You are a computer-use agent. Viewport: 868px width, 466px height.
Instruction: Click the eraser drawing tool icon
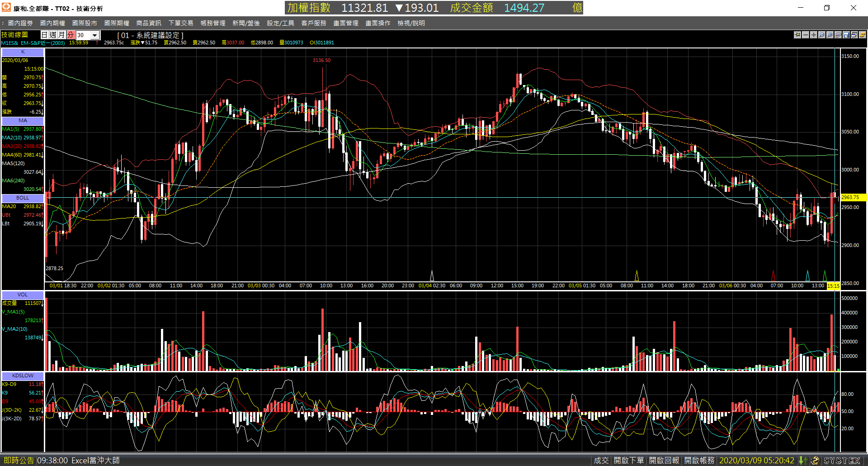[x=838, y=35]
